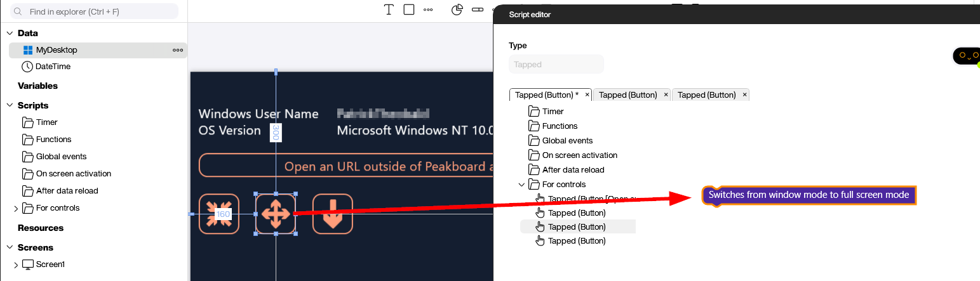Select DateTime data source
This screenshot has width=980, height=281.
(53, 67)
